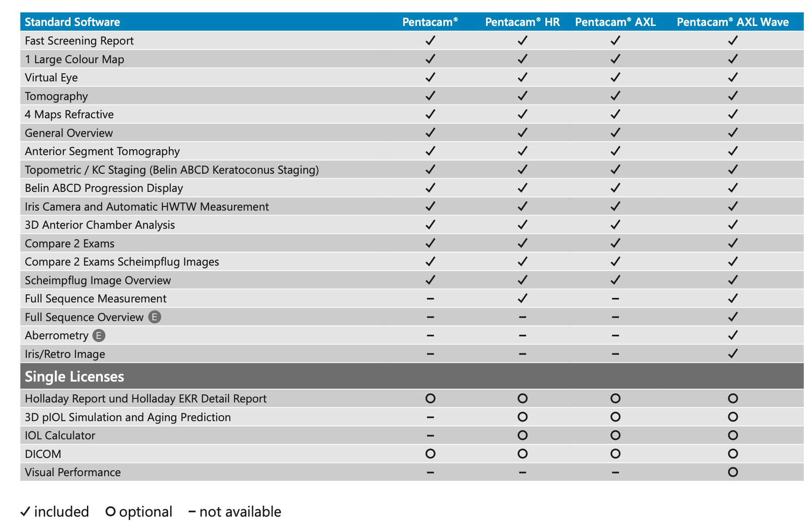Screen dimensions: 812x523
Task: Select Pentacam circle for Holladay Report
Action: point(430,399)
